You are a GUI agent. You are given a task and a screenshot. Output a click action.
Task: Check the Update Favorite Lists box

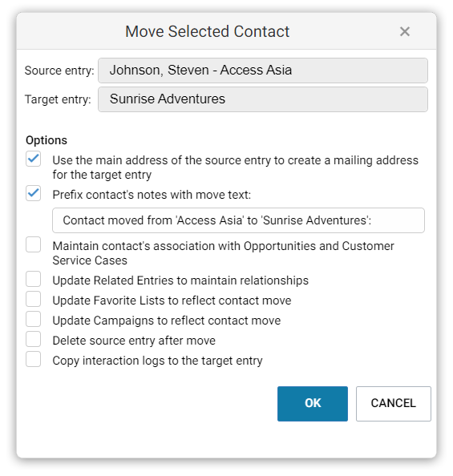(33, 299)
